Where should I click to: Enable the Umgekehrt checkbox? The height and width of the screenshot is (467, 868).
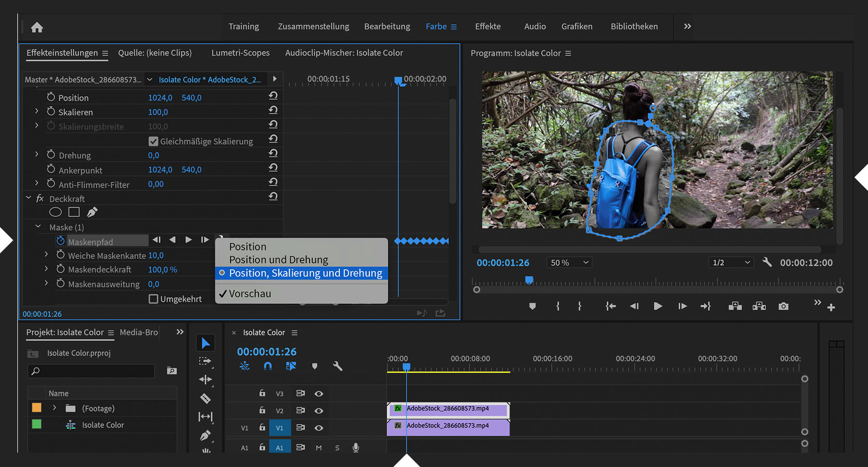pos(153,299)
